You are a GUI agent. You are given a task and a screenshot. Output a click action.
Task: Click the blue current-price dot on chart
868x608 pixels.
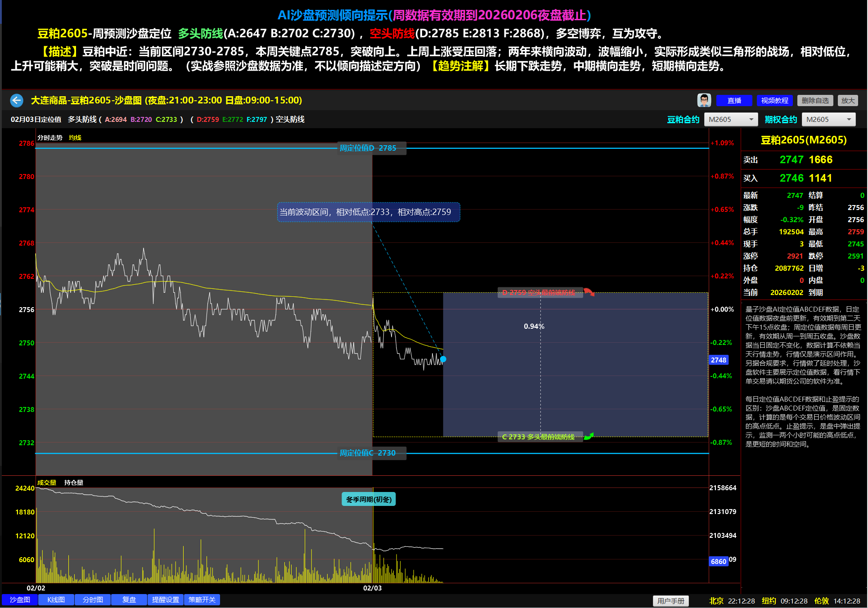coord(443,359)
